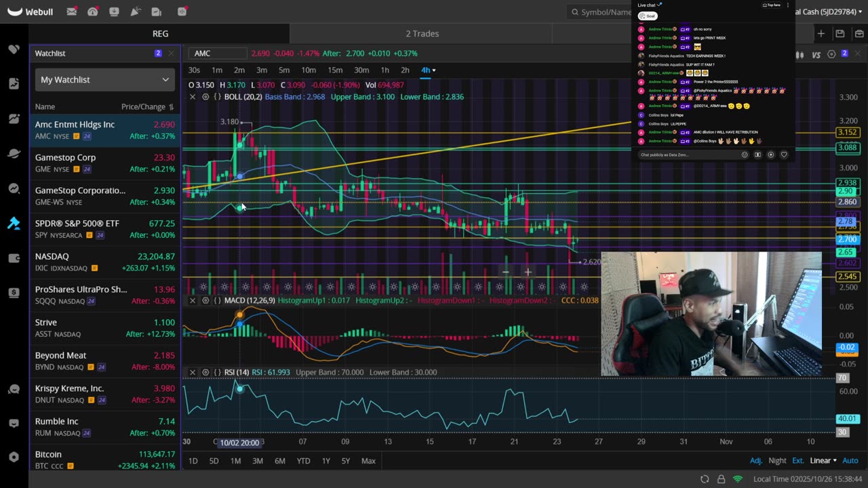
Task: Toggle MACD indicator visibility eye icon
Action: click(x=205, y=300)
